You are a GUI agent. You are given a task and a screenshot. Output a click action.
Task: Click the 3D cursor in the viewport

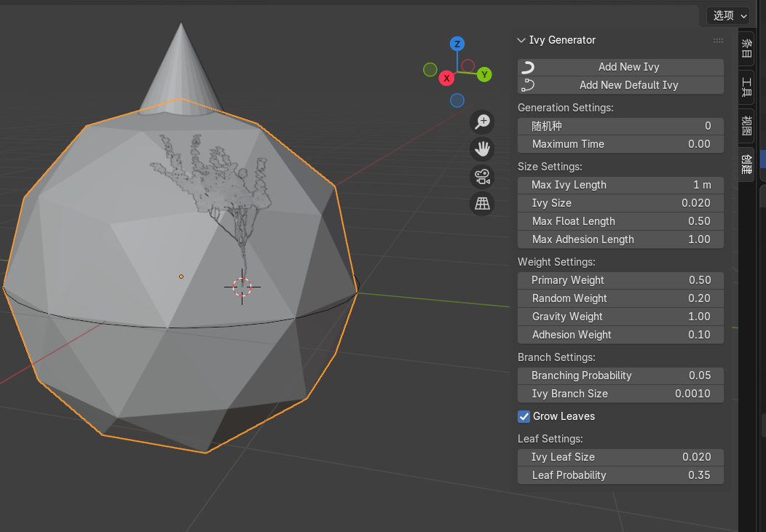pos(242,287)
